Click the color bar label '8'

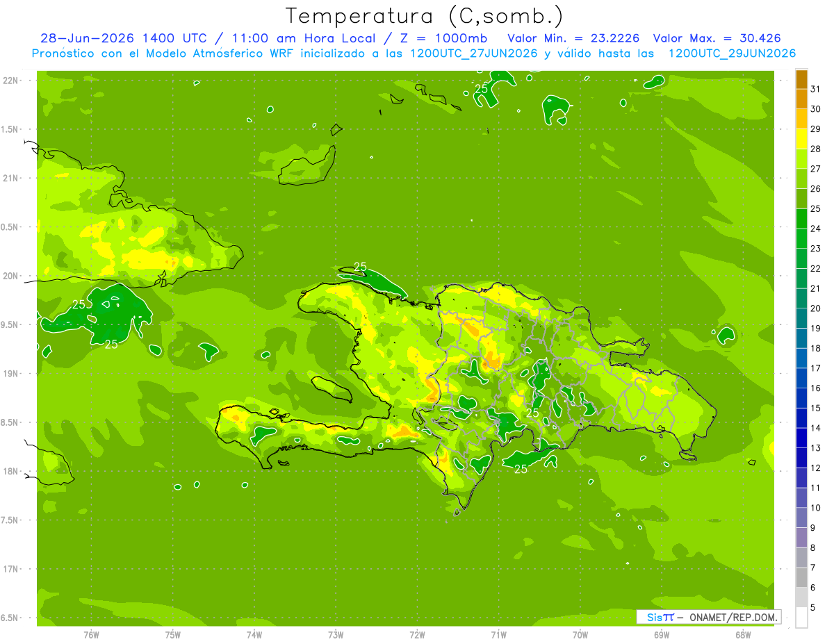(x=813, y=547)
